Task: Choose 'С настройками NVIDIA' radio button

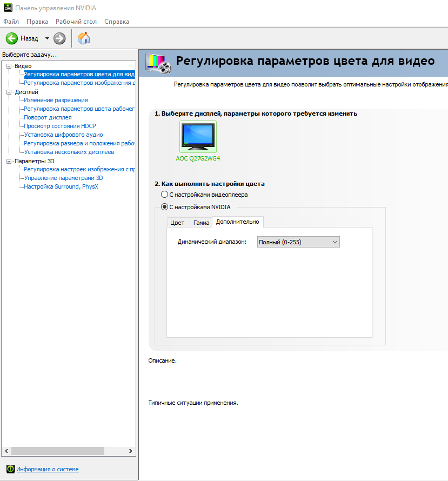Action: click(165, 207)
